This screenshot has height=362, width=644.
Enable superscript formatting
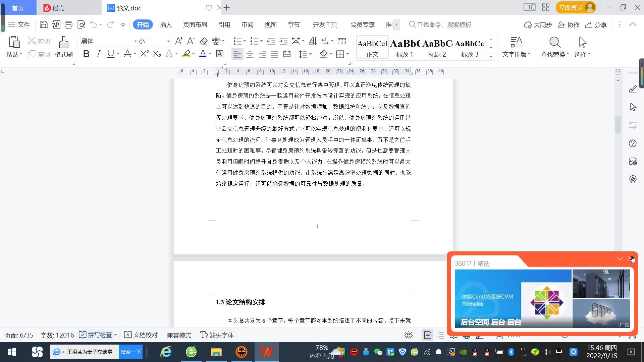coord(144,54)
